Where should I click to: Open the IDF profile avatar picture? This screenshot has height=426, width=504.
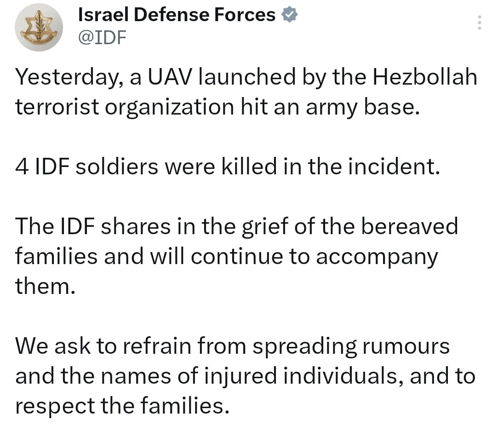tap(39, 28)
